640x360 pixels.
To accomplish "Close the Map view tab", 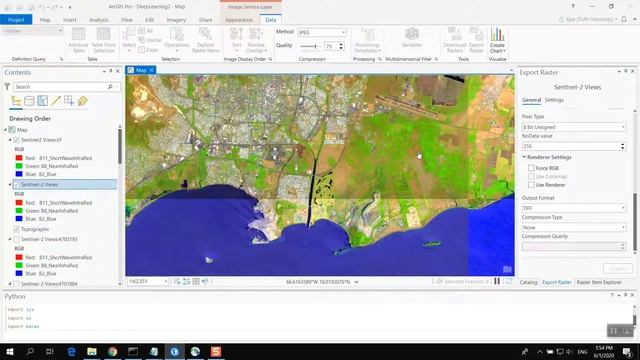I will pyautogui.click(x=151, y=70).
